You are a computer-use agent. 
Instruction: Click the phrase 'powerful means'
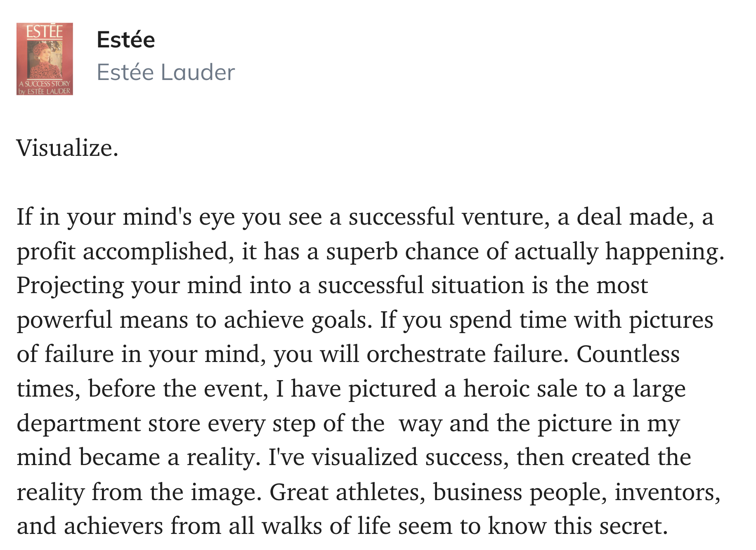click(102, 320)
